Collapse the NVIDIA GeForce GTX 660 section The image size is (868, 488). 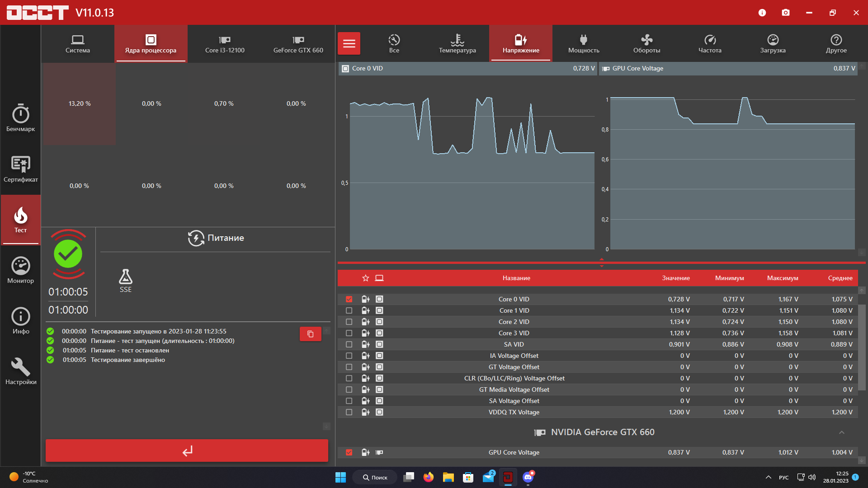842,432
